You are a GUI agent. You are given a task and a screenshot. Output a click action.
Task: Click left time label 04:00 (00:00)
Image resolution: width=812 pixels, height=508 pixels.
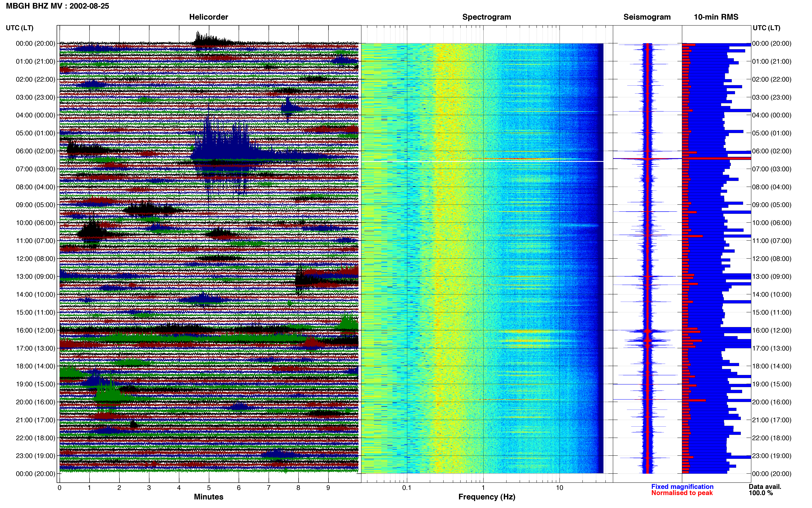[x=36, y=115]
